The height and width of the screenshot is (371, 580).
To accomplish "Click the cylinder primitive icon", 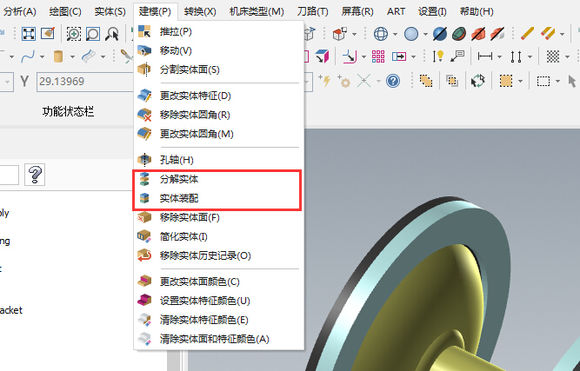I will pos(58,57).
